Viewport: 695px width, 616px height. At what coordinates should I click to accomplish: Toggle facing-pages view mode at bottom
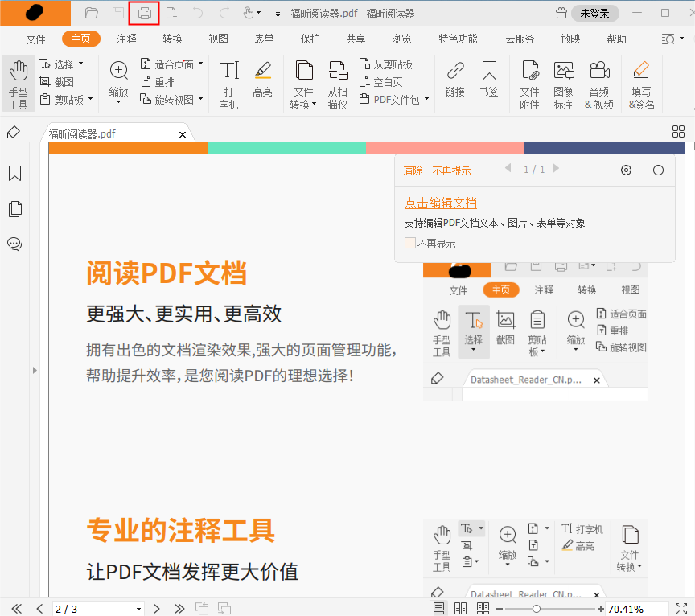[461, 609]
